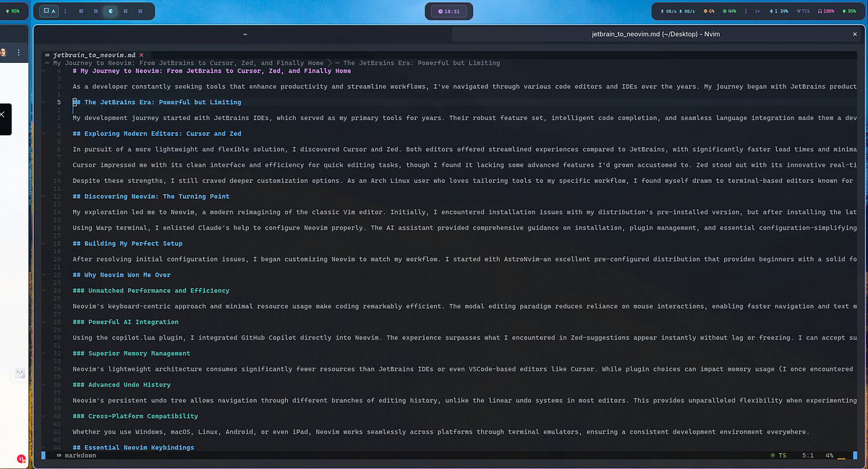Collapse fold at 'Exploring Modern Editors' heading
The width and height of the screenshot is (868, 469).
[x=43, y=134]
